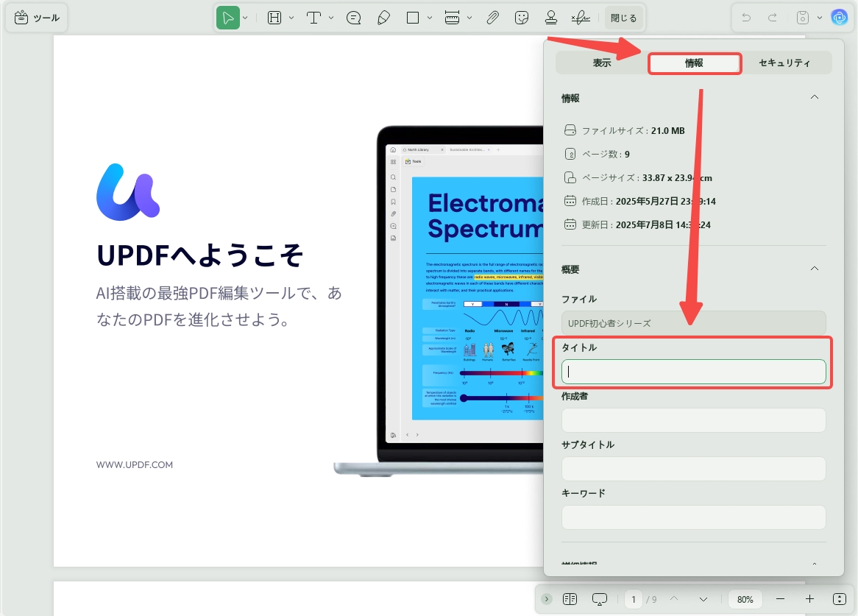Click the キーワード input field
Image resolution: width=858 pixels, height=616 pixels.
point(693,517)
